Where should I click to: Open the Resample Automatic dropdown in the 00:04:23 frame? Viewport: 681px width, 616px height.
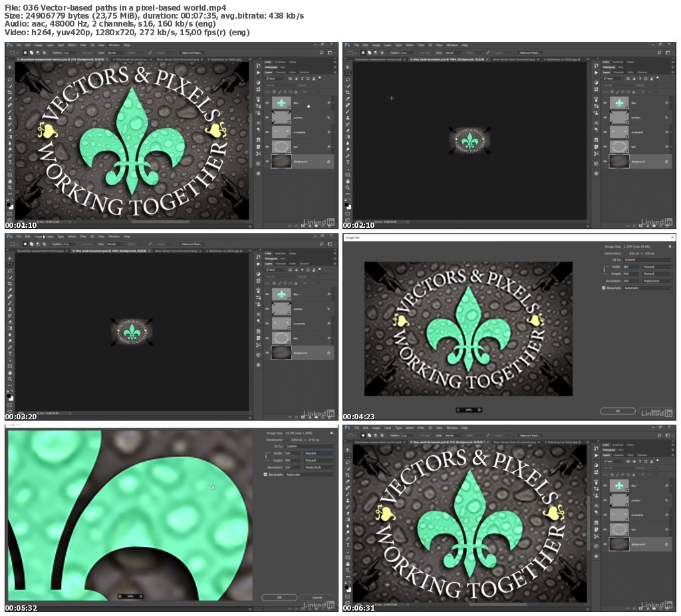point(648,288)
